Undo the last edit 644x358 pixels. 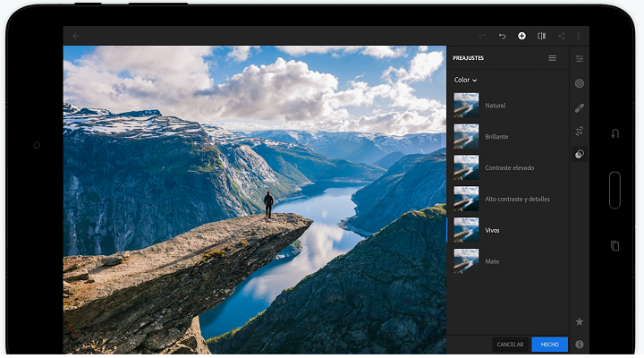click(502, 36)
